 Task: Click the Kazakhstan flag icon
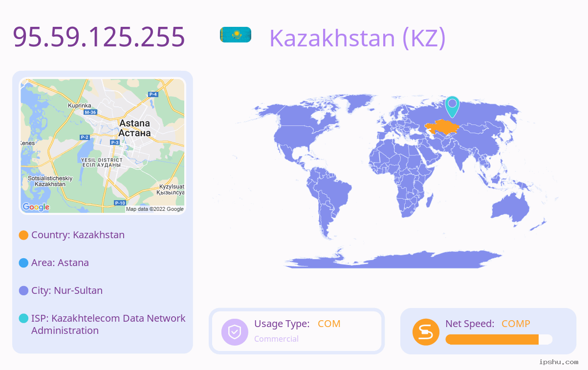click(235, 35)
